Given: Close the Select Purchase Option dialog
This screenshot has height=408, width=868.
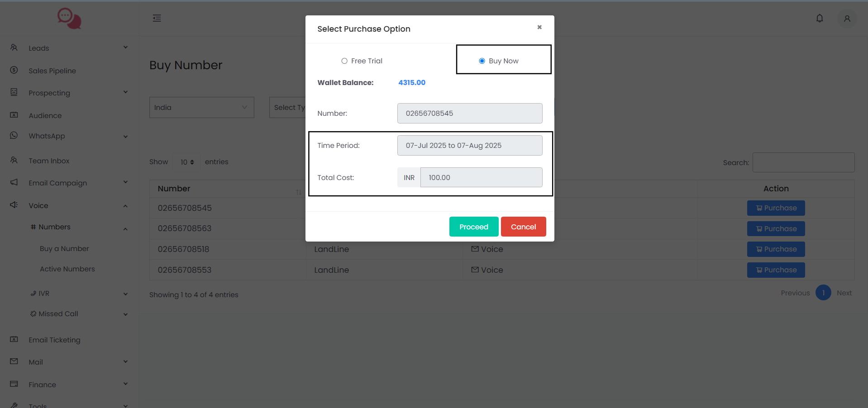Looking at the screenshot, I should click(x=539, y=27).
